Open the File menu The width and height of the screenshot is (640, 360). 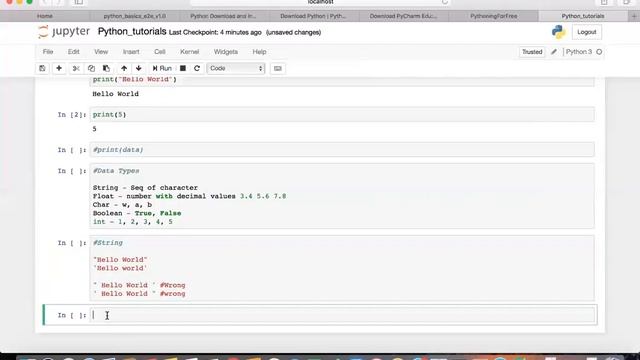click(48, 52)
